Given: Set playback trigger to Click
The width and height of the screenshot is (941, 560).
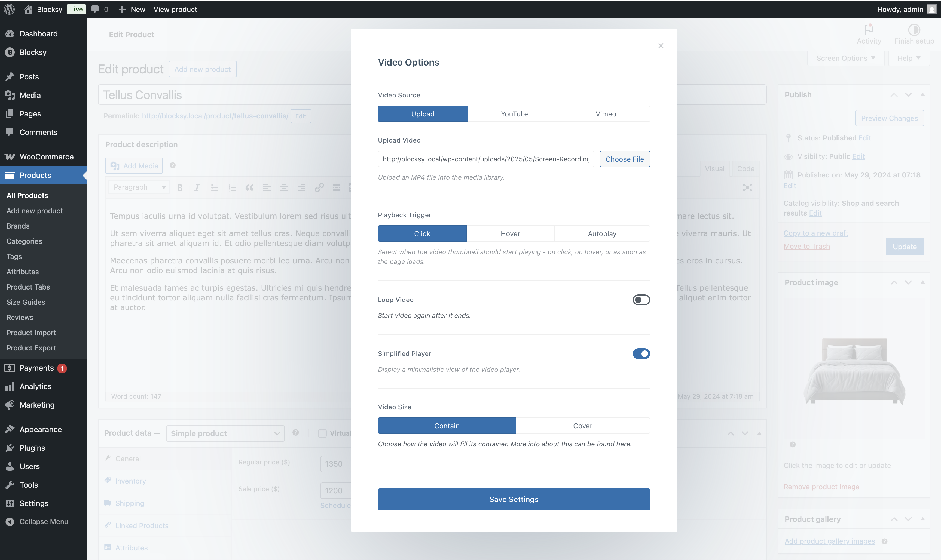Looking at the screenshot, I should tap(422, 233).
